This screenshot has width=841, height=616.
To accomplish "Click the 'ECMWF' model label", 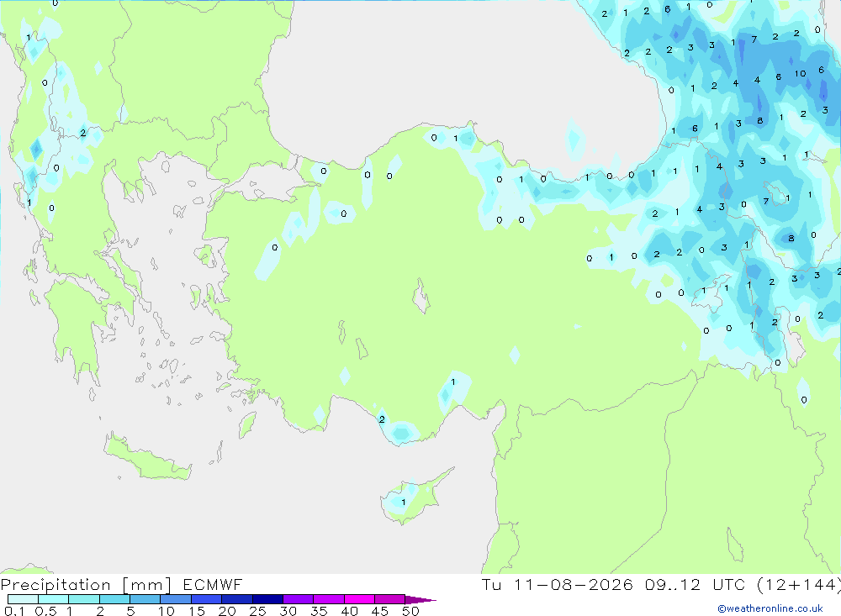I will click(x=213, y=584).
